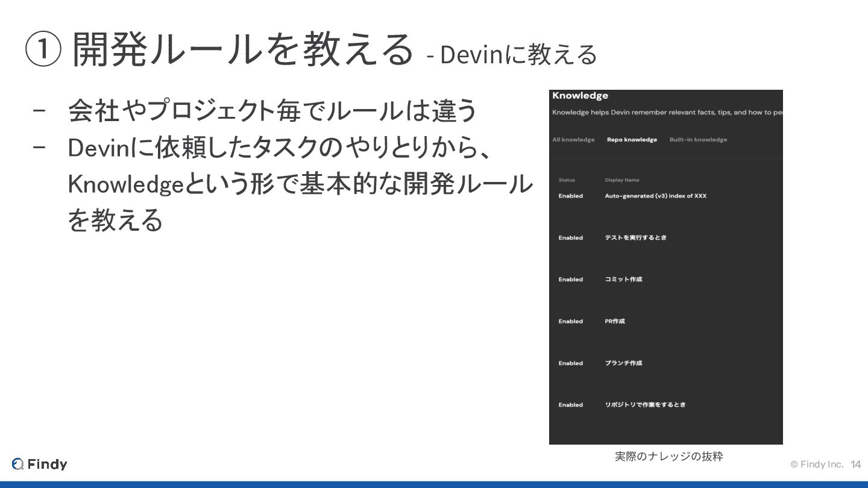Click the © Findy Inc. copyright text
Image resolution: width=868 pixels, height=488 pixels.
817,465
